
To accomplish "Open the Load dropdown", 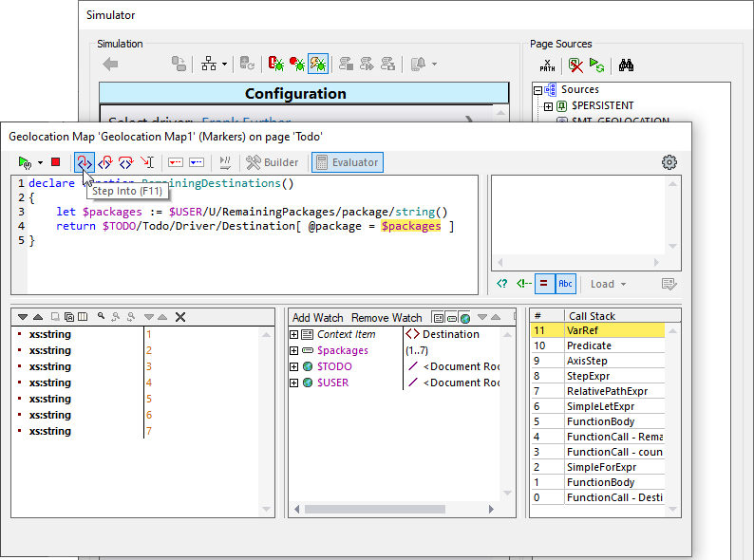I will [x=608, y=284].
